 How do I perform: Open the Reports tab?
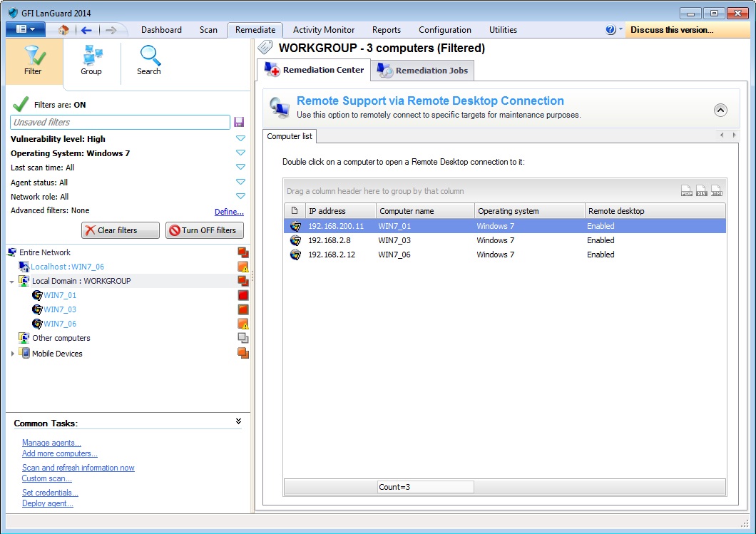[386, 30]
